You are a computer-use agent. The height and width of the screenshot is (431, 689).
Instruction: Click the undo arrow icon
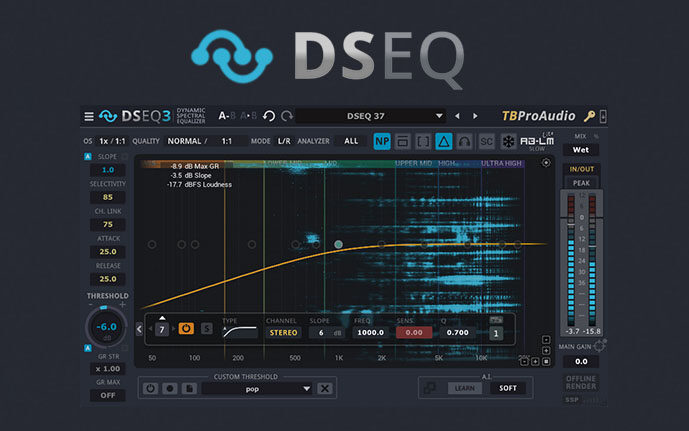pos(268,116)
